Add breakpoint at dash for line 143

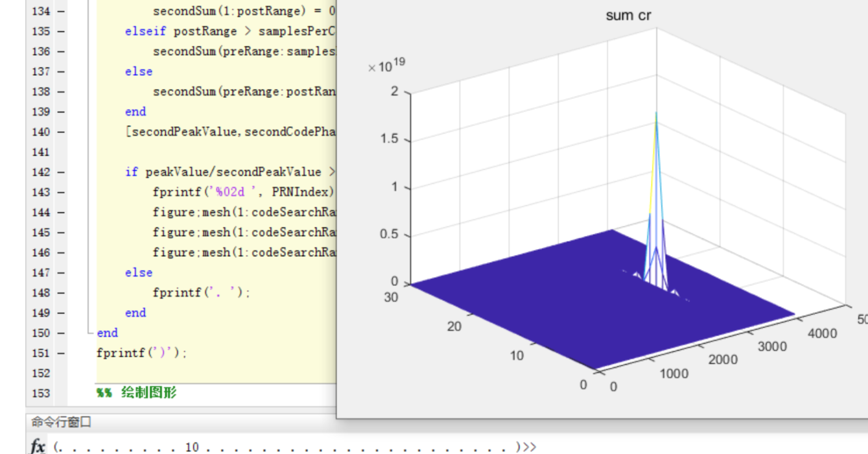(61, 192)
